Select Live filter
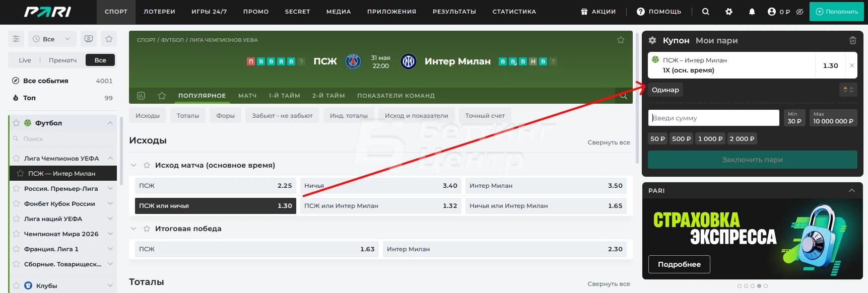868x293 pixels. pos(25,60)
